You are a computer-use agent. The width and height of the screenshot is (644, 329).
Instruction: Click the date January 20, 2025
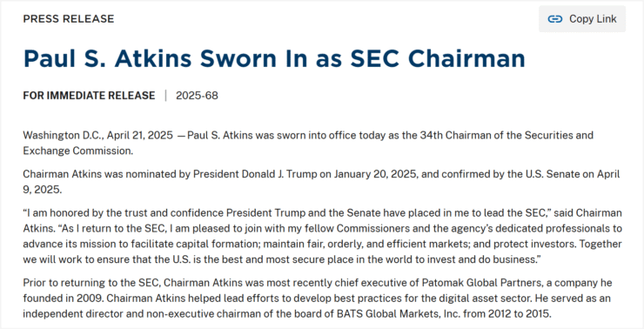coord(376,174)
